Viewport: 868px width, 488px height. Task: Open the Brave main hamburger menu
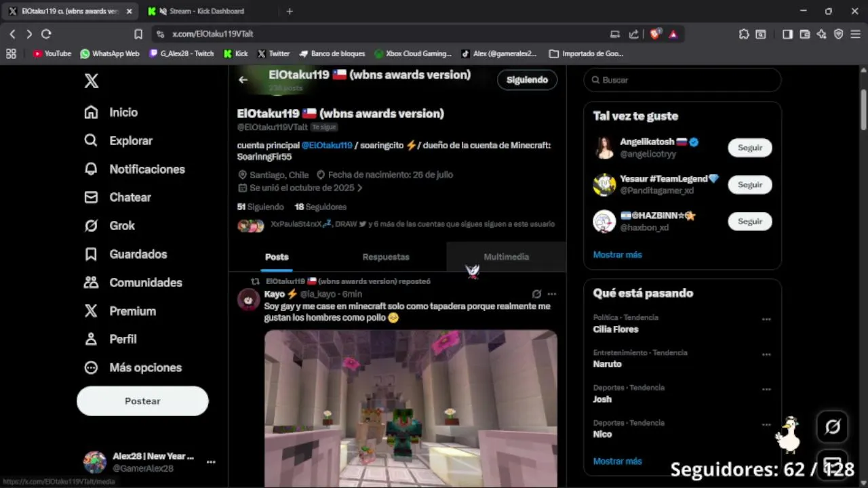click(x=855, y=34)
